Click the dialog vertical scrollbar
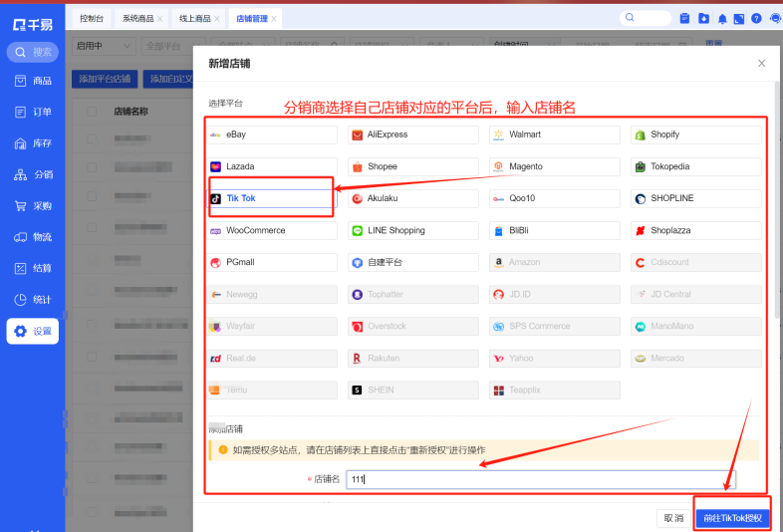Image resolution: width=783 pixels, height=532 pixels. point(776,200)
